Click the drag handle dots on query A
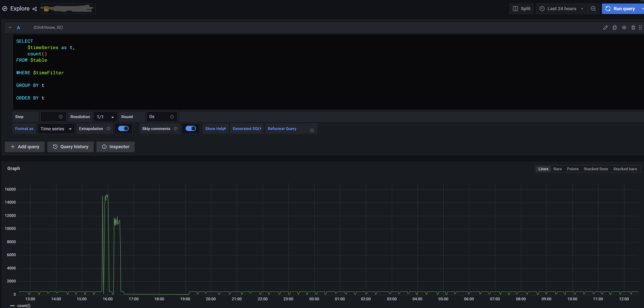The height and width of the screenshot is (308, 644). coord(640,28)
